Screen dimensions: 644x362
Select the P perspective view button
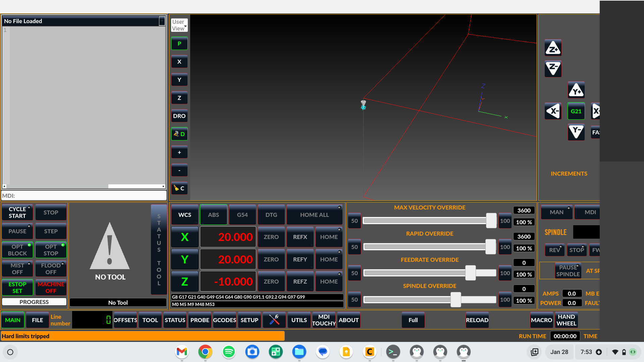(x=179, y=44)
